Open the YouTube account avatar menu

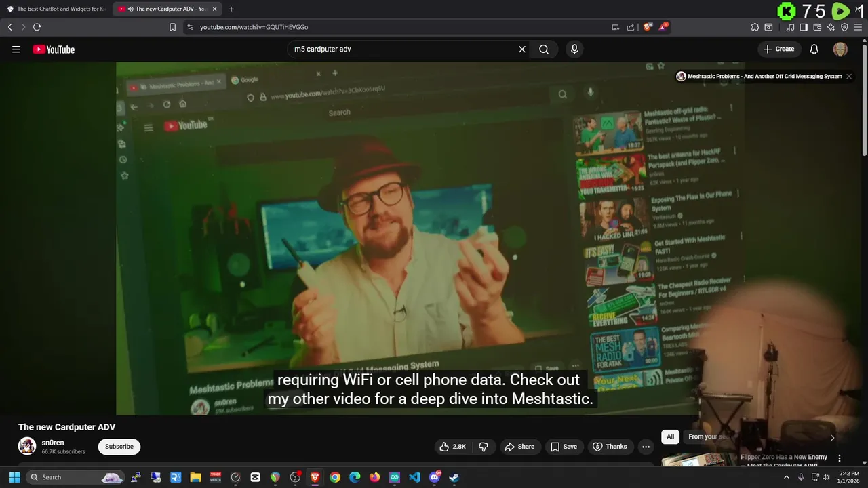pyautogui.click(x=840, y=49)
